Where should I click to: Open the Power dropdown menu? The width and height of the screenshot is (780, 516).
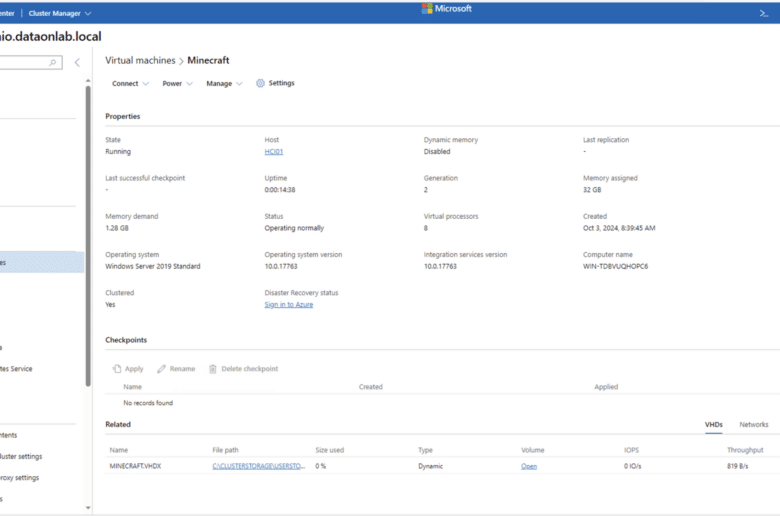pos(177,84)
